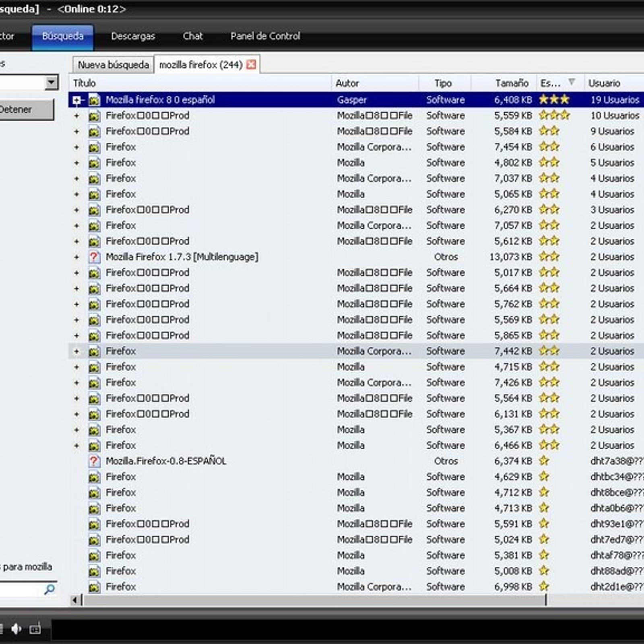
Task: Sort results by the Tamaño column header
Action: [504, 83]
